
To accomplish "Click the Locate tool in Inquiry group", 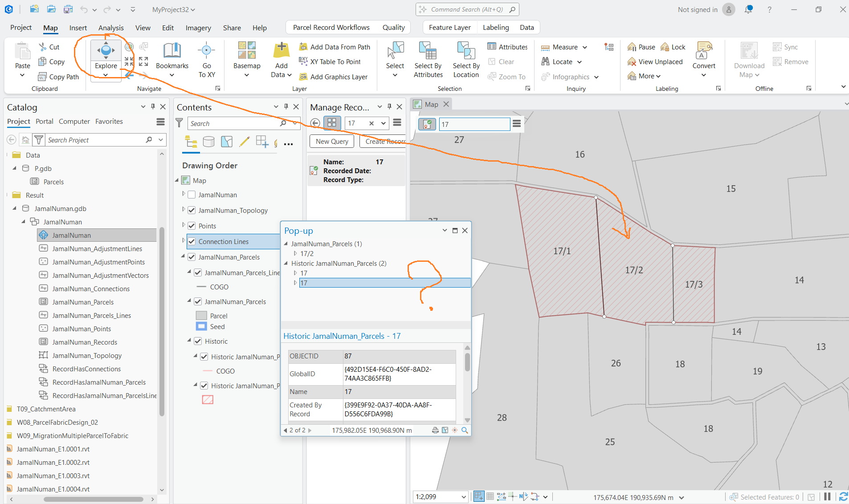I will click(x=561, y=62).
